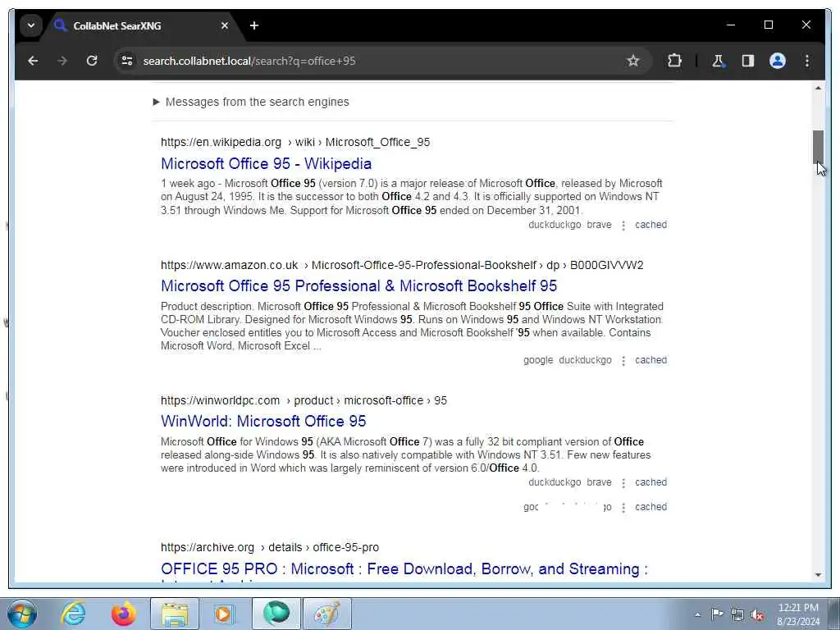840x630 pixels.
Task: Open Amazon result options three-dot menu
Action: pos(623,361)
